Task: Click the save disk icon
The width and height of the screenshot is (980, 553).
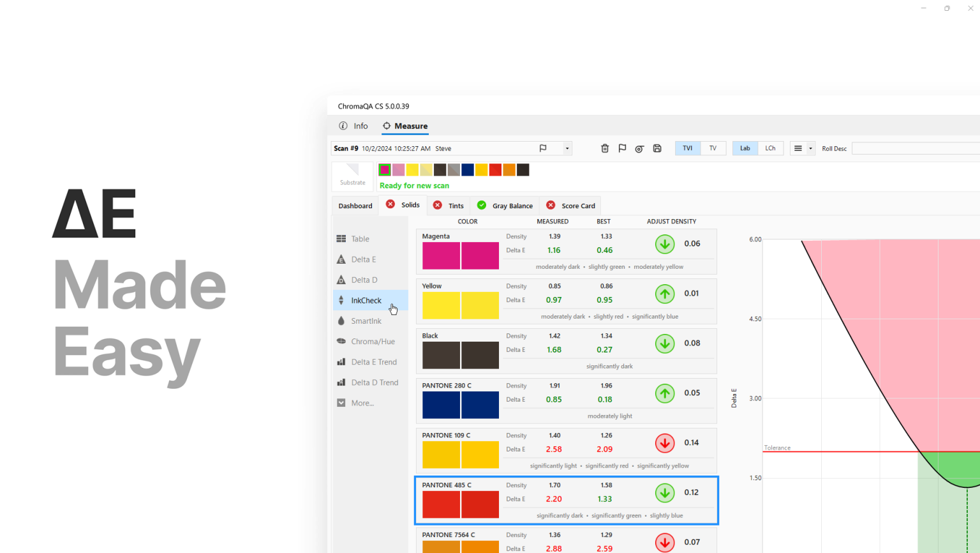Action: coord(657,149)
